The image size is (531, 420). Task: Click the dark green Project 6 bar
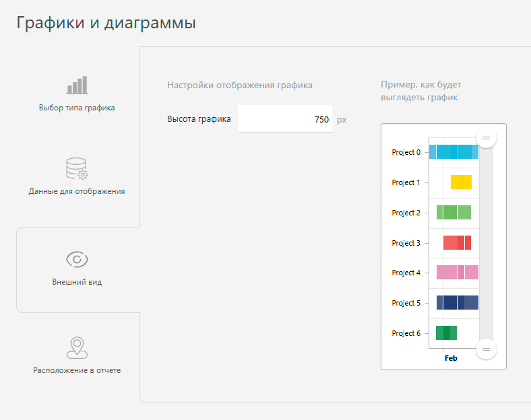446,332
